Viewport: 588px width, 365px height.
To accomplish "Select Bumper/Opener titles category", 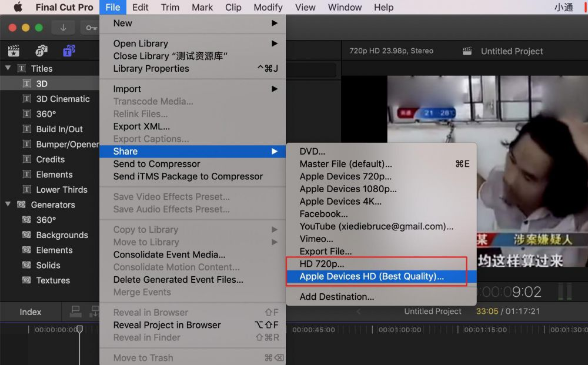I will [x=49, y=144].
